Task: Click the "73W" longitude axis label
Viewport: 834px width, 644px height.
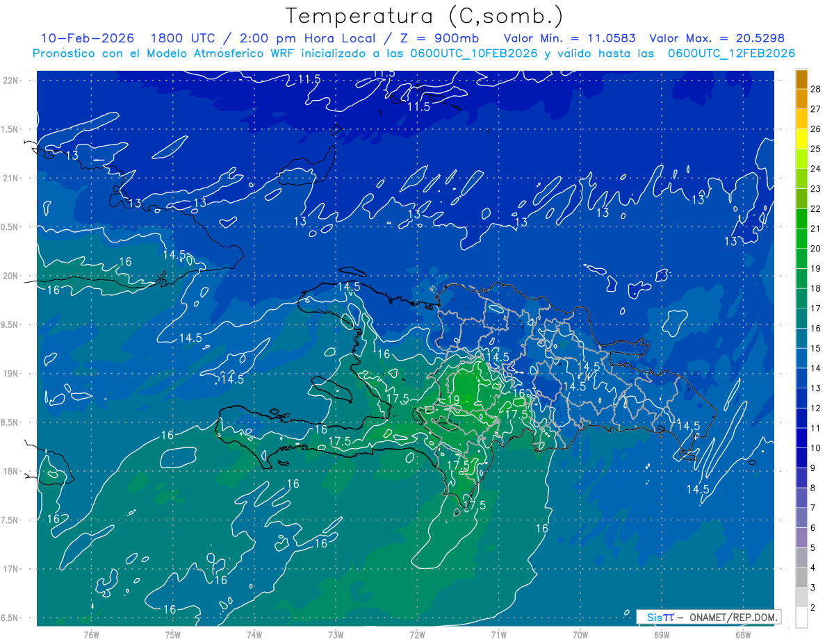Action: (x=336, y=635)
